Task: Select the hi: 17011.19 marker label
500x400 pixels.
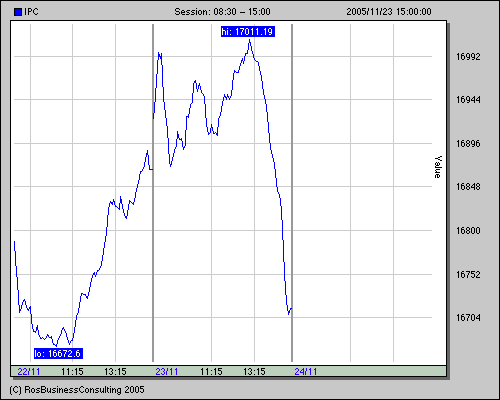Action: pyautogui.click(x=248, y=32)
